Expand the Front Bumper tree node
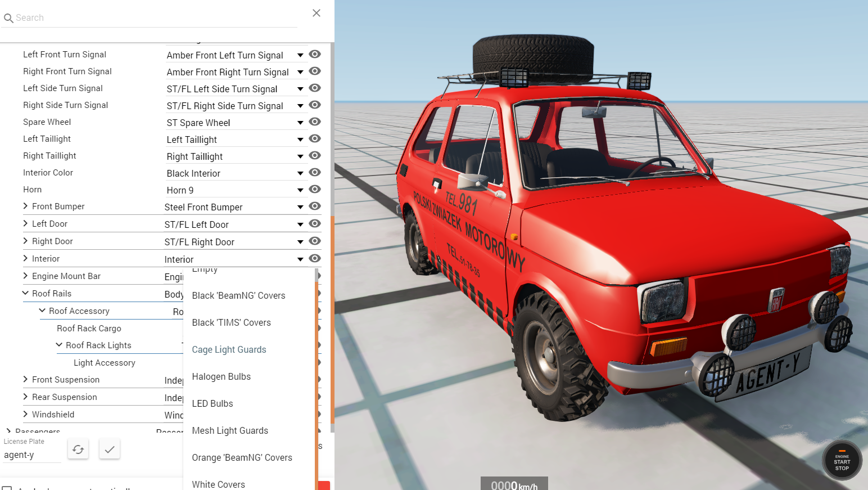Image resolution: width=868 pixels, height=490 pixels. click(25, 206)
